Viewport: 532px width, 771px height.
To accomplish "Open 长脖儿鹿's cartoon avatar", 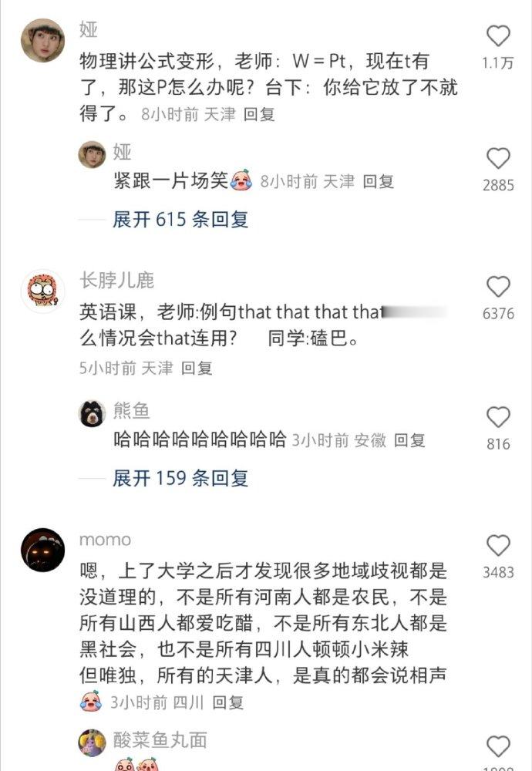I will [42, 291].
